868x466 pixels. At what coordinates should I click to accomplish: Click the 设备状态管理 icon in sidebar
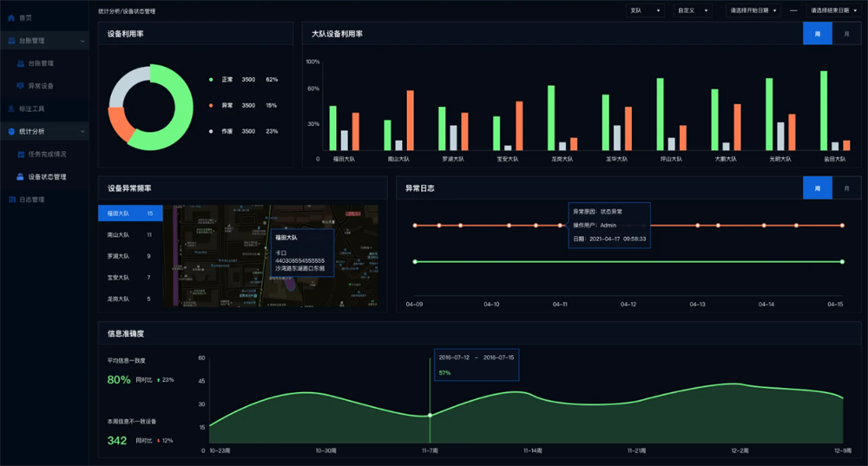[x=21, y=176]
